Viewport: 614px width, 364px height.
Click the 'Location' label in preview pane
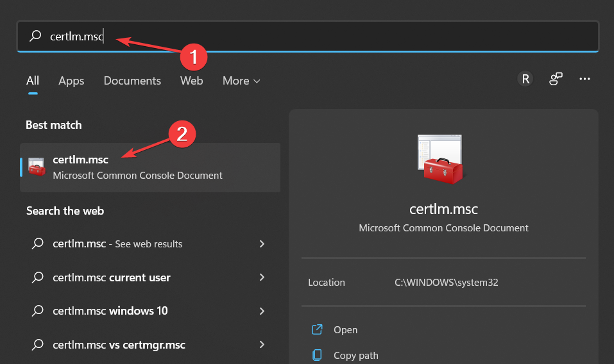coord(327,282)
